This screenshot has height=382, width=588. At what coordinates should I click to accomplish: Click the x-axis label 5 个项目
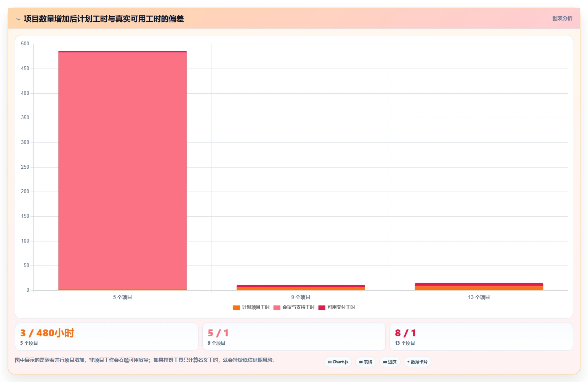[122, 297]
